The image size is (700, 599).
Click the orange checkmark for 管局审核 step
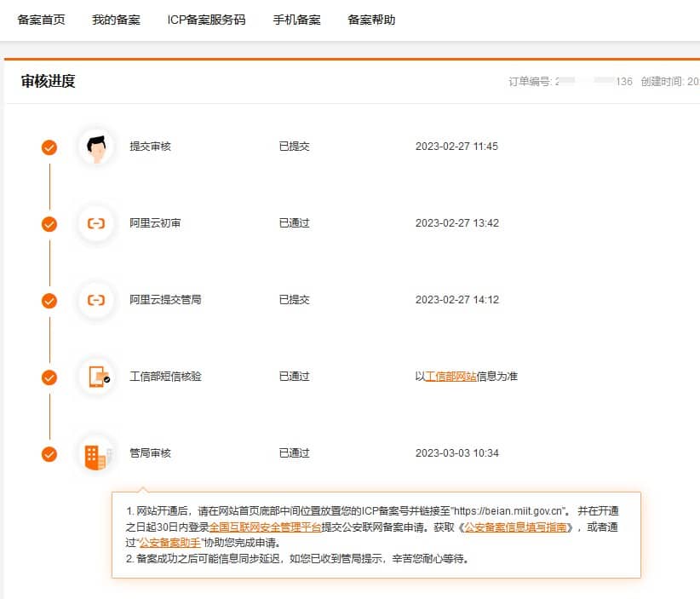(49, 454)
